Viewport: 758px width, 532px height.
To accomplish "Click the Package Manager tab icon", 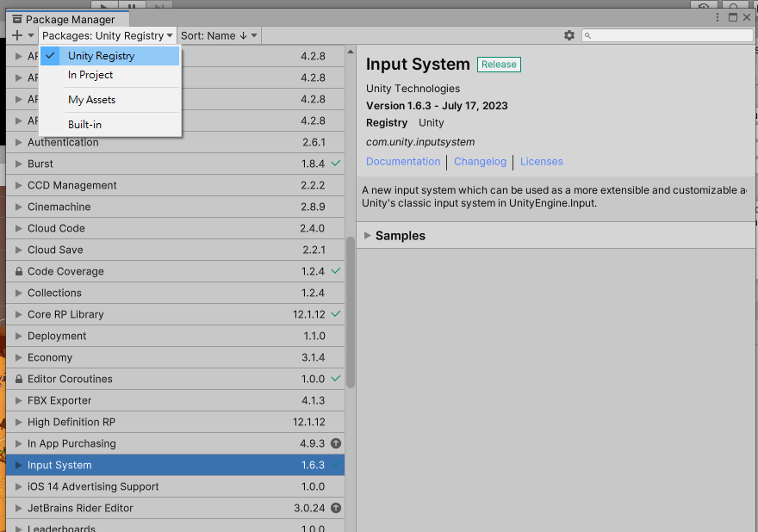I will (17, 19).
